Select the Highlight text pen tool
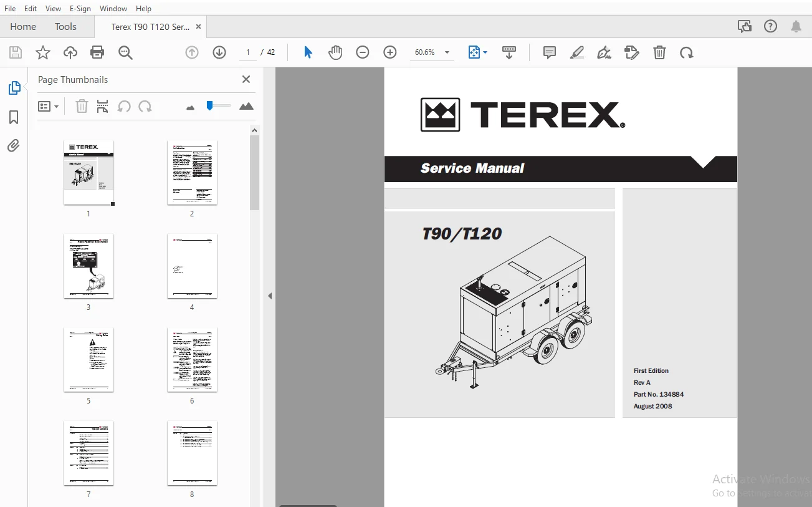The height and width of the screenshot is (507, 812). tap(577, 53)
